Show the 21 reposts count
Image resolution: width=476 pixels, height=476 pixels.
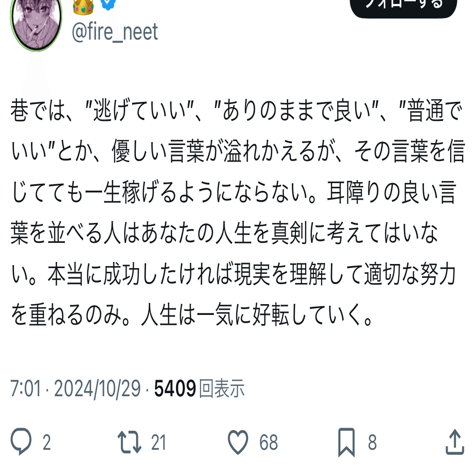[x=158, y=443]
